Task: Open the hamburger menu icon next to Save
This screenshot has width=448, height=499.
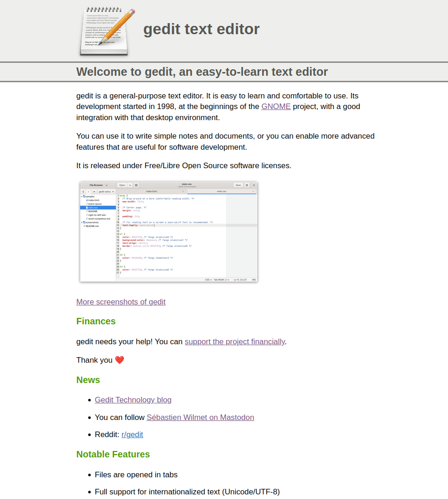Action: pos(247,185)
